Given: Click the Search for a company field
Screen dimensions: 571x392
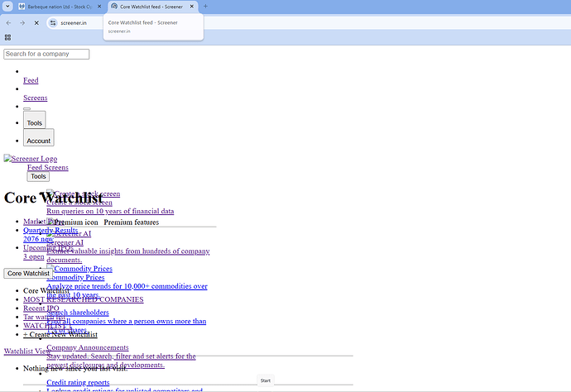Looking at the screenshot, I should 46,54.
